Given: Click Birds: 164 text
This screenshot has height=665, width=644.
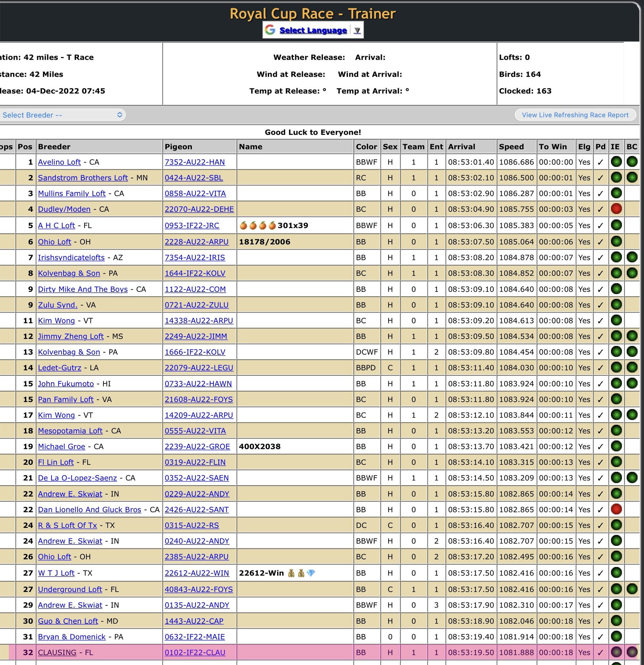Looking at the screenshot, I should click(x=520, y=74).
